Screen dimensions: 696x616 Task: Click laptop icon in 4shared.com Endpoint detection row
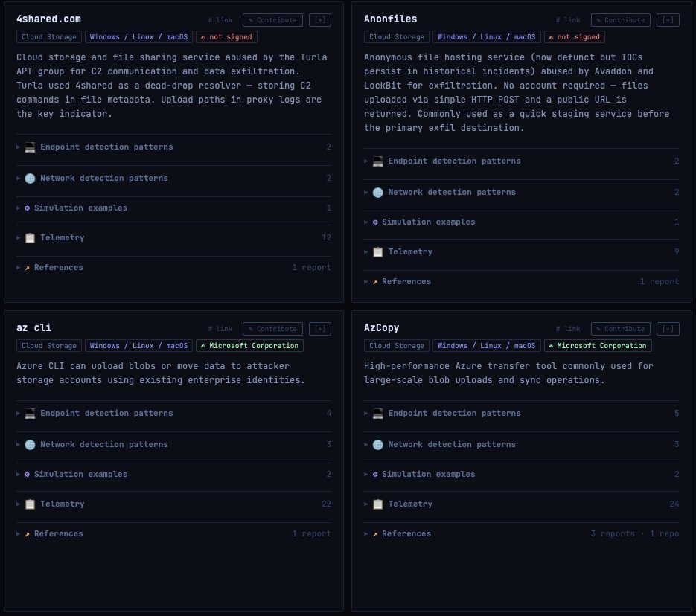pyautogui.click(x=30, y=147)
